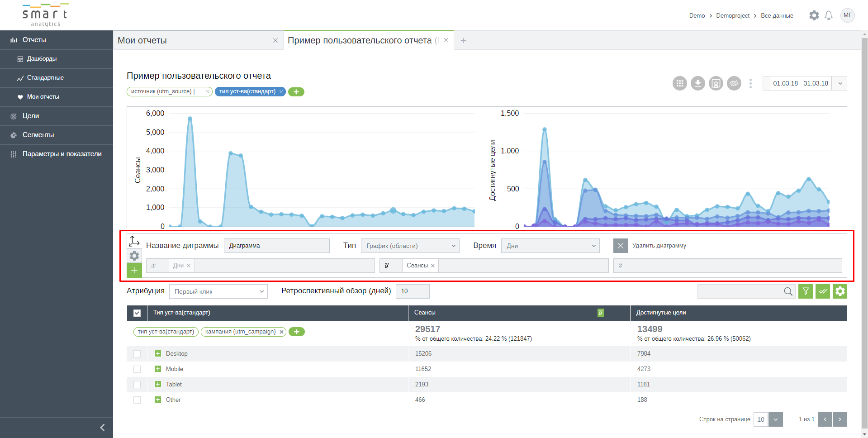Open settings gear in top header
868x438 pixels.
pyautogui.click(x=814, y=15)
